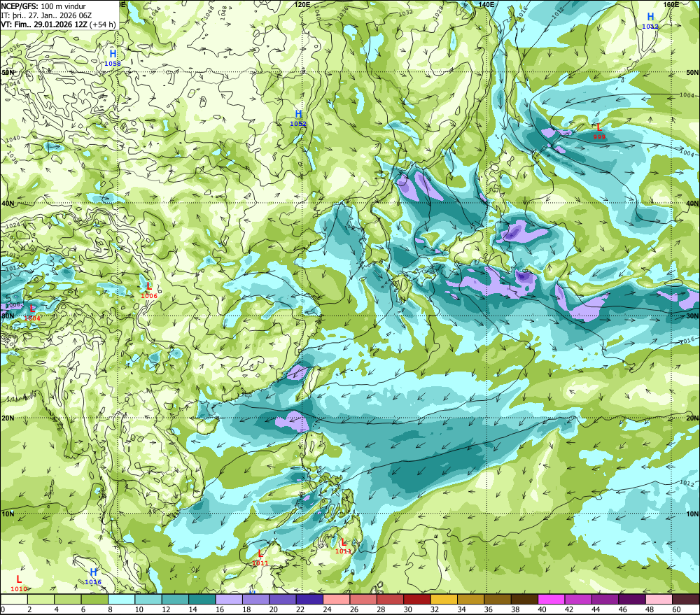Click the legend value 40

click(542, 609)
